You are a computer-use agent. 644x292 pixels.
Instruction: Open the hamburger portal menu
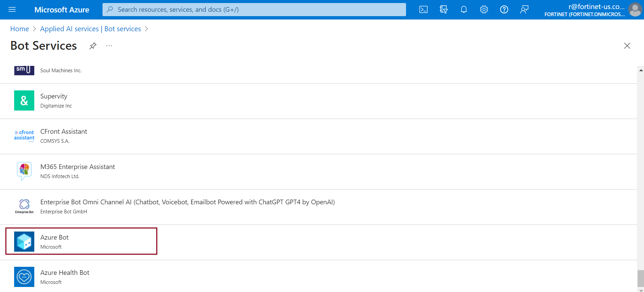(x=12, y=10)
